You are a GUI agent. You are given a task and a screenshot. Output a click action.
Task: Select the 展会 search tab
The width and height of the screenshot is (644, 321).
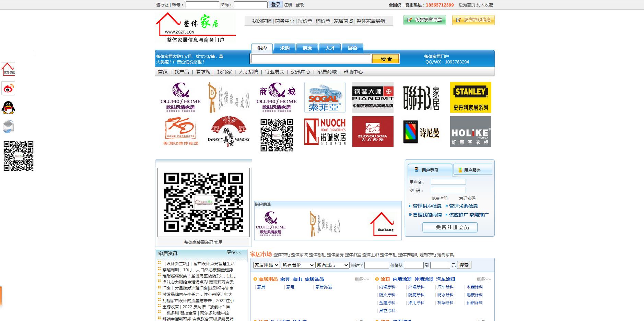pos(353,48)
